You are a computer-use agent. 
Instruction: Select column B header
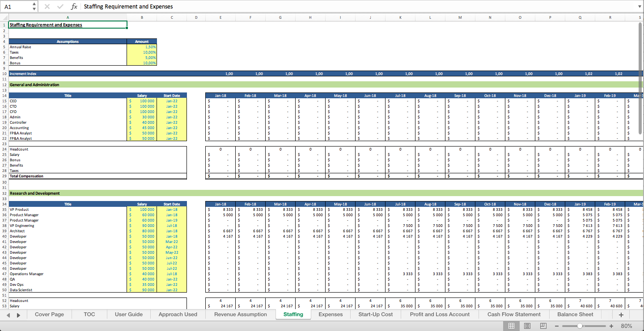142,17
